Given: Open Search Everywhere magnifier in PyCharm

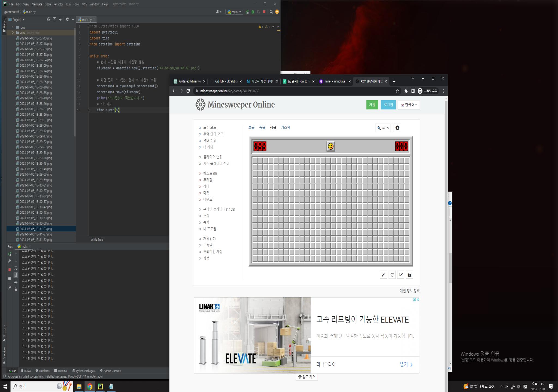Looking at the screenshot, I should coord(271,12).
